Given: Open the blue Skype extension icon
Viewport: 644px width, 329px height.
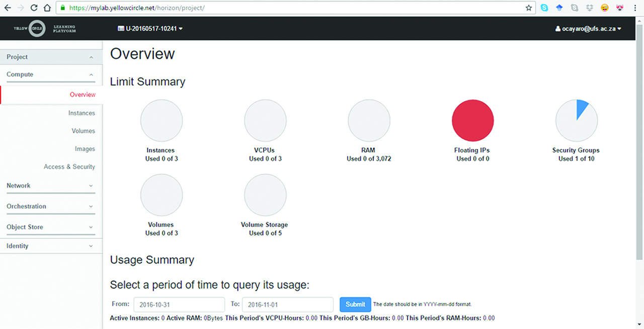Looking at the screenshot, I should (544, 8).
